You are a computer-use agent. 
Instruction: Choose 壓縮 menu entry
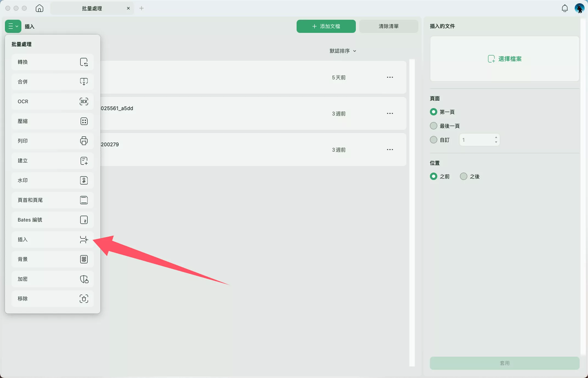pos(53,121)
